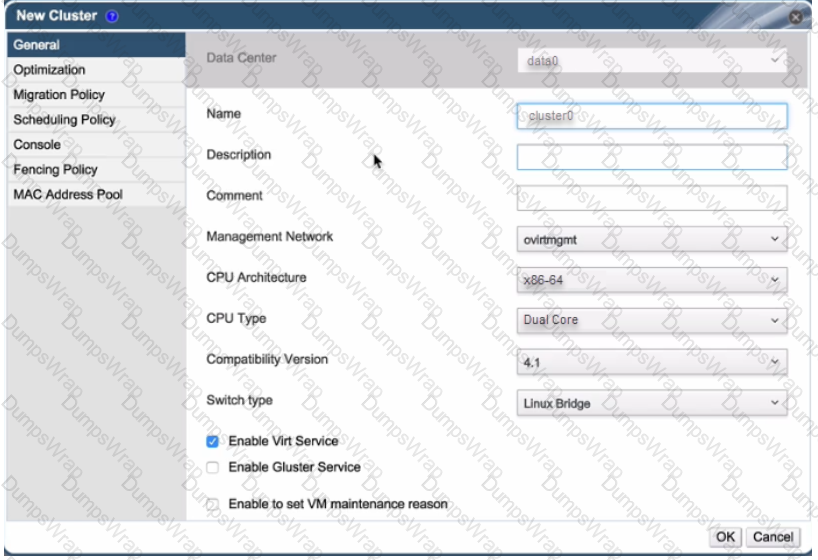Close the New Cluster dialog
Image resolution: width=818 pixels, height=560 pixels.
(796, 17)
